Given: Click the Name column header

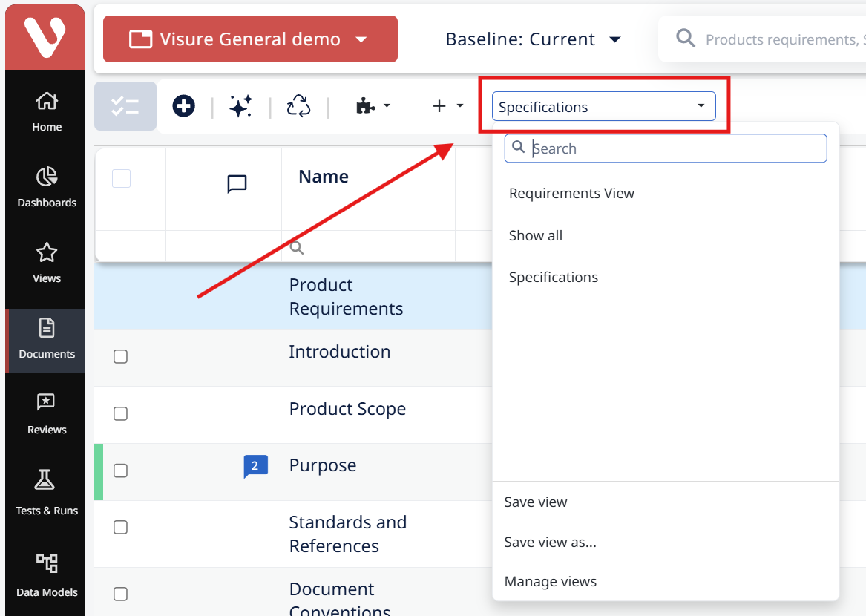Looking at the screenshot, I should point(323,176).
